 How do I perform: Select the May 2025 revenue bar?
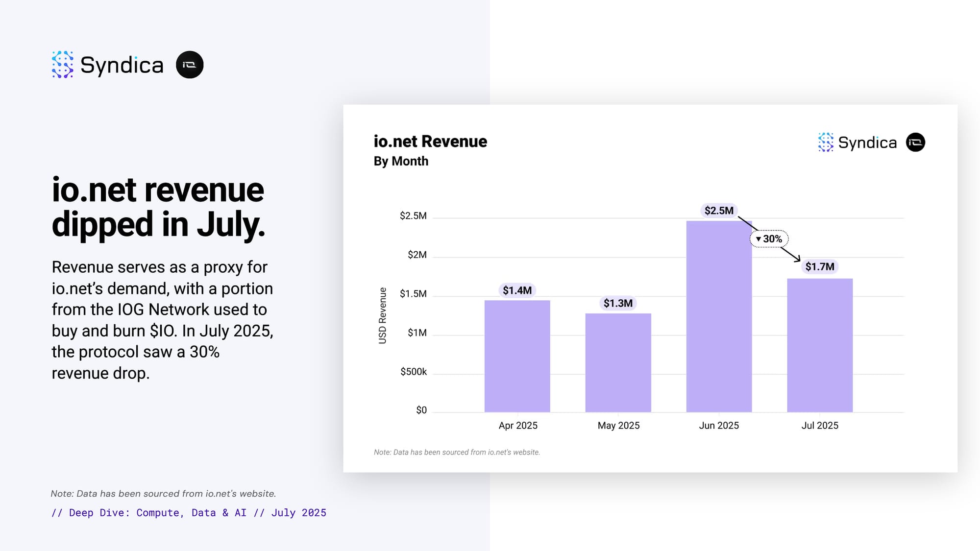point(618,362)
